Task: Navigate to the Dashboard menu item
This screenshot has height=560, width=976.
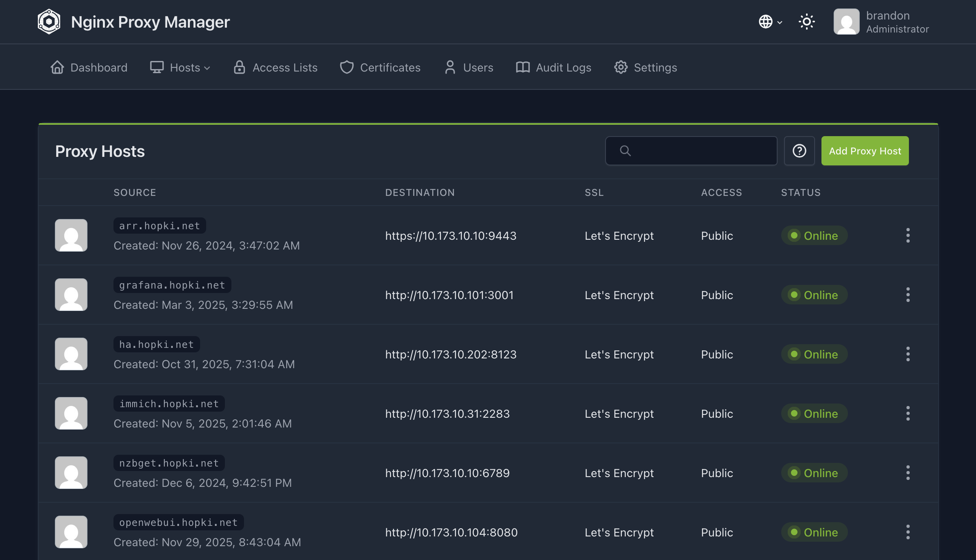Action: (98, 67)
